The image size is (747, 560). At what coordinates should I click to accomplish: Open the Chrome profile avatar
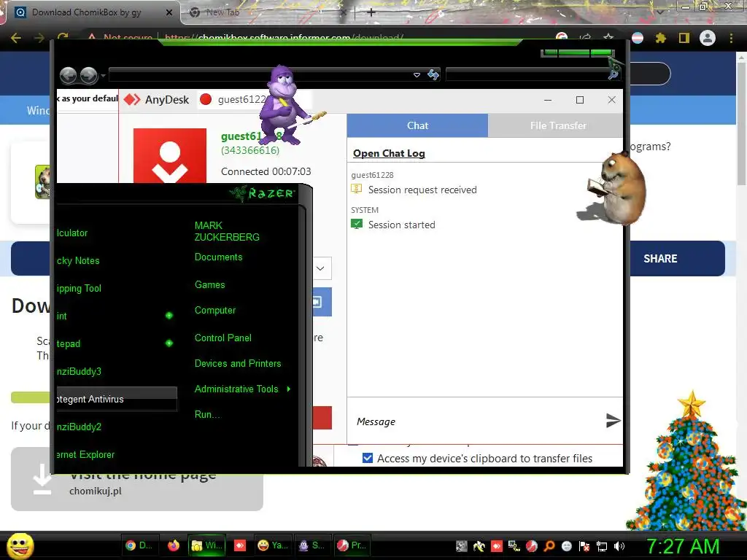pos(708,38)
